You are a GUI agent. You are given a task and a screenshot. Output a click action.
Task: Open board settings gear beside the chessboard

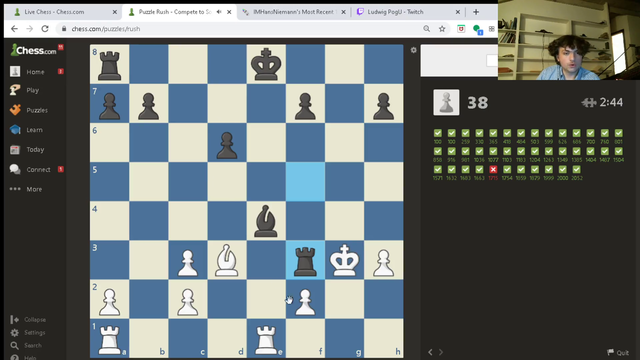point(413,50)
